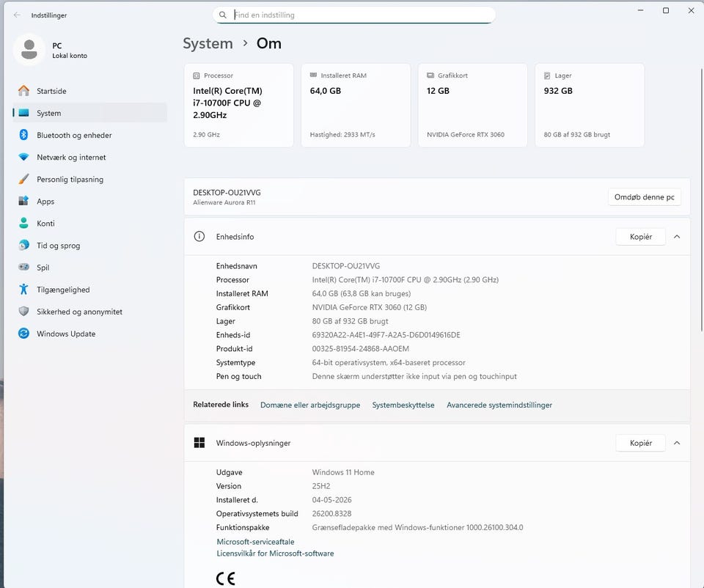The width and height of the screenshot is (704, 588).
Task: Click the Udgave value Windows 11 Home
Action: [x=343, y=472]
